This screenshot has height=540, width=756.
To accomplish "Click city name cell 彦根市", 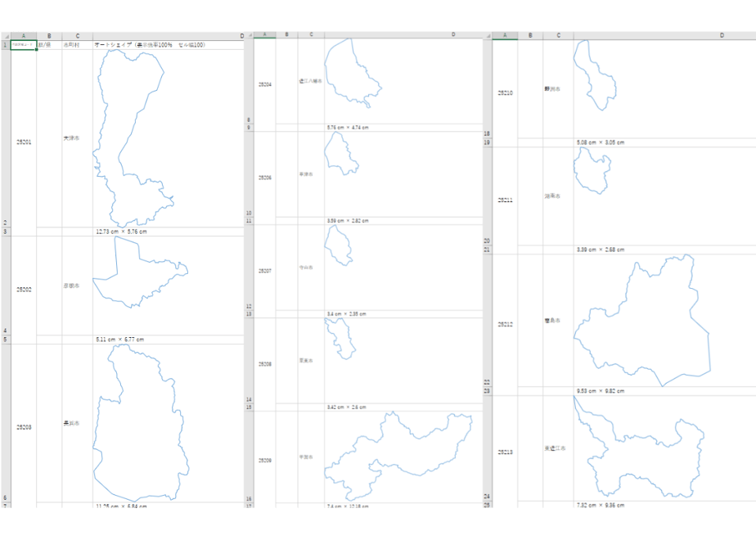I will 77,286.
